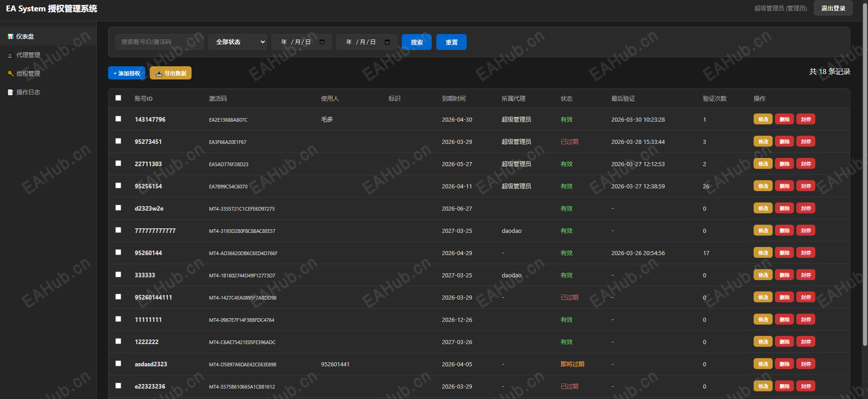Image resolution: width=868 pixels, height=399 pixels.
Task: View 操作日志 in the sidebar
Action: pos(48,92)
